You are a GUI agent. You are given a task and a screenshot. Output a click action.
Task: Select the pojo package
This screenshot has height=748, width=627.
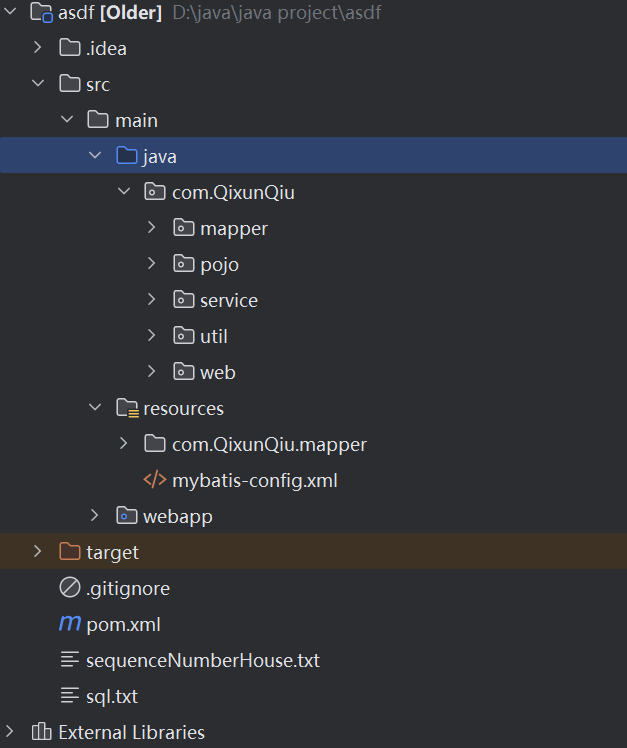pos(219,264)
